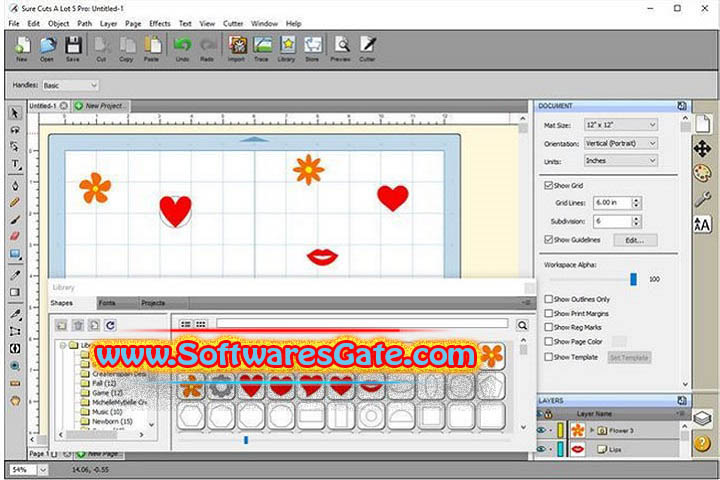Click the Paste toolbar icon
Image resolution: width=720 pixels, height=480 pixels.
pos(152,48)
